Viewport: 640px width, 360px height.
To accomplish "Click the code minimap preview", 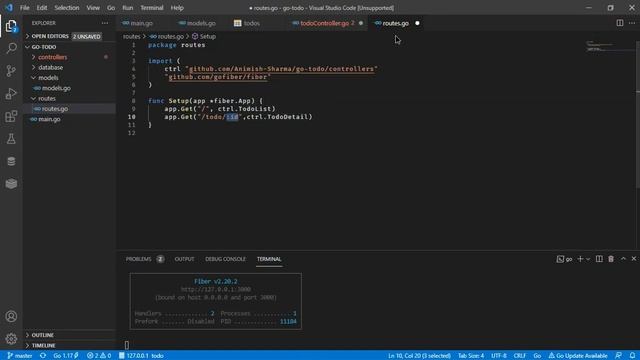I will [x=610, y=46].
